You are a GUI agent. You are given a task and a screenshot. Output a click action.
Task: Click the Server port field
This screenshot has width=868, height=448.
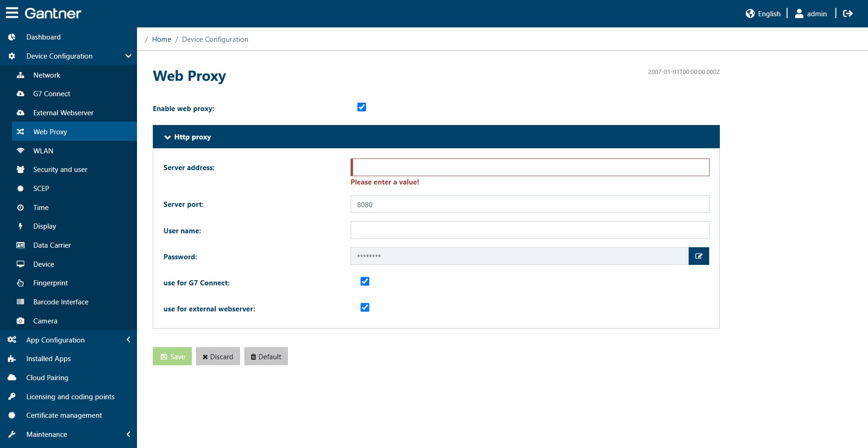(530, 204)
